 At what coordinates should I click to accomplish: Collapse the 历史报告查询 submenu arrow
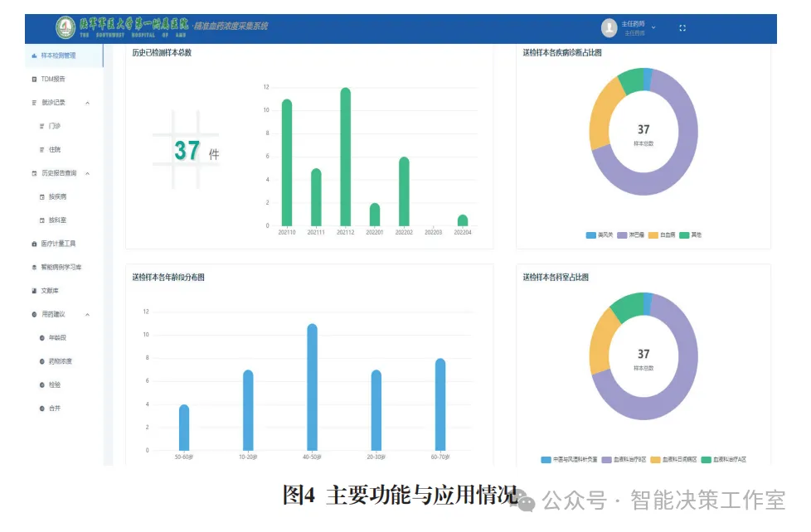pos(87,174)
